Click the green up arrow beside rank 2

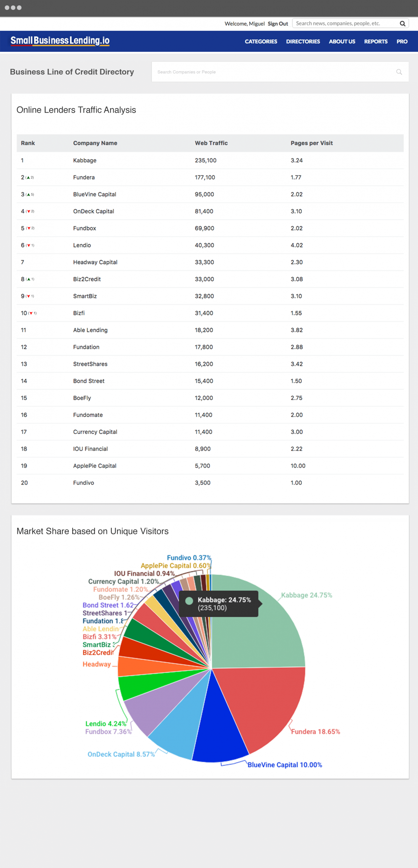tap(28, 178)
